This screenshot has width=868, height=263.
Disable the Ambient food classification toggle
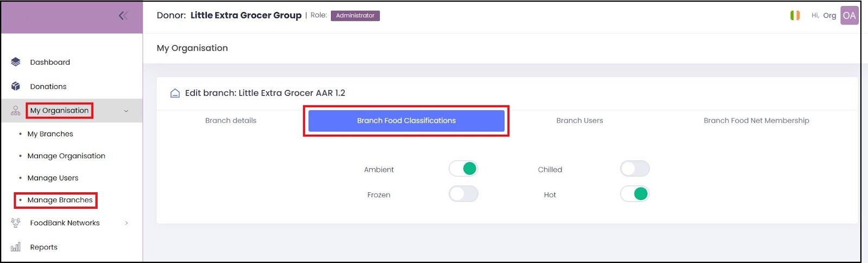463,169
